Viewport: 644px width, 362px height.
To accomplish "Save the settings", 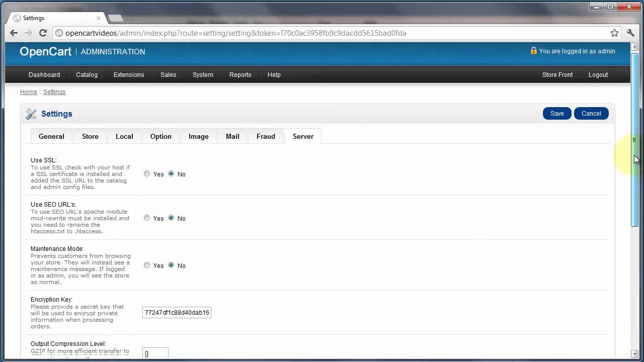I will [557, 114].
